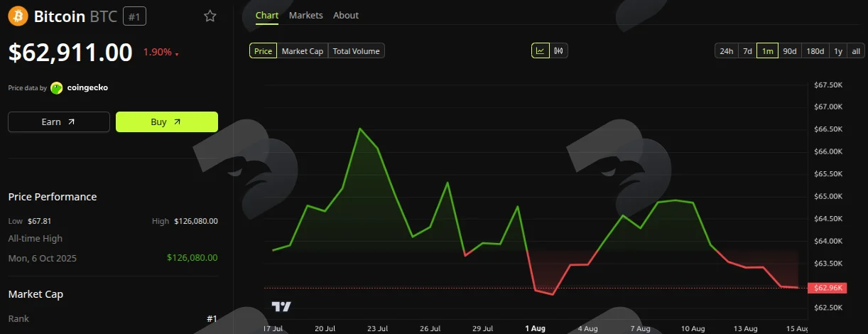868x334 pixels.
Task: Click the $65.00K price axis label
Action: [x=828, y=196]
